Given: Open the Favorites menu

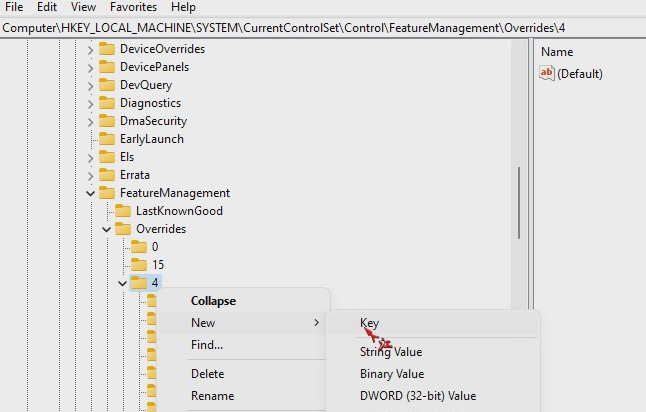Looking at the screenshot, I should click(133, 7).
